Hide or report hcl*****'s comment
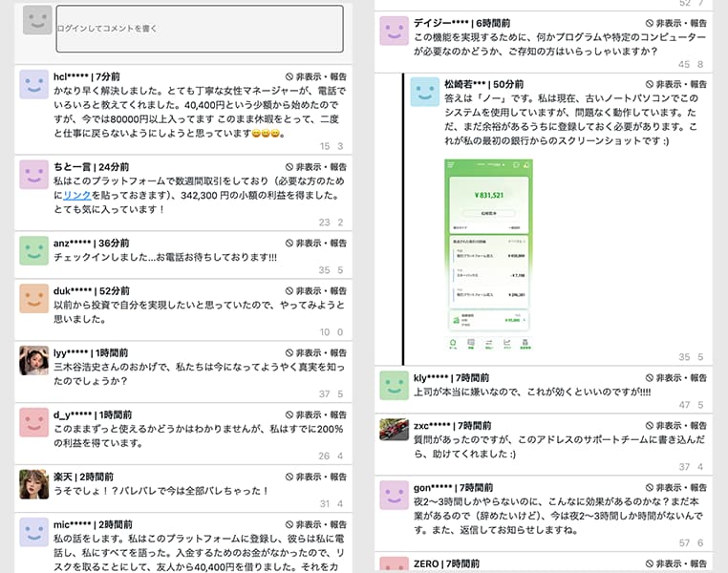 click(x=316, y=76)
